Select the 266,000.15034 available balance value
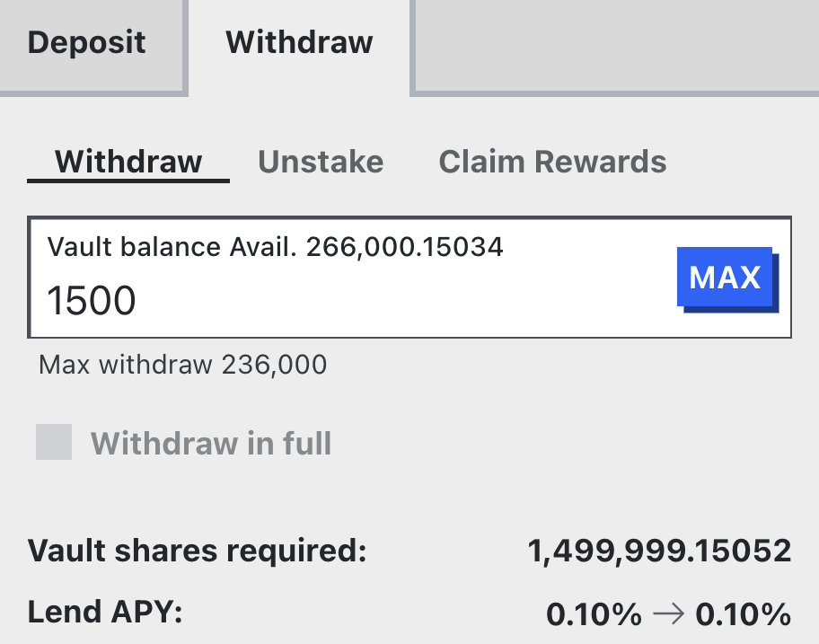This screenshot has height=644, width=819. [x=404, y=246]
